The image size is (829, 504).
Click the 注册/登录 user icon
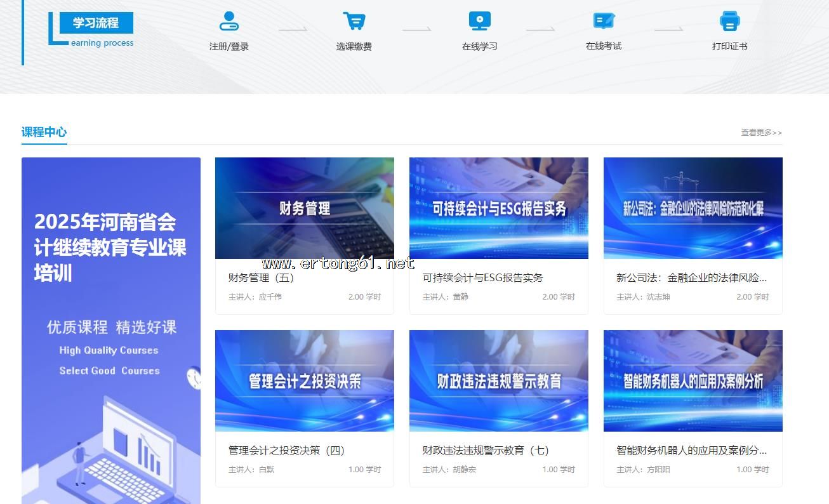tap(229, 21)
